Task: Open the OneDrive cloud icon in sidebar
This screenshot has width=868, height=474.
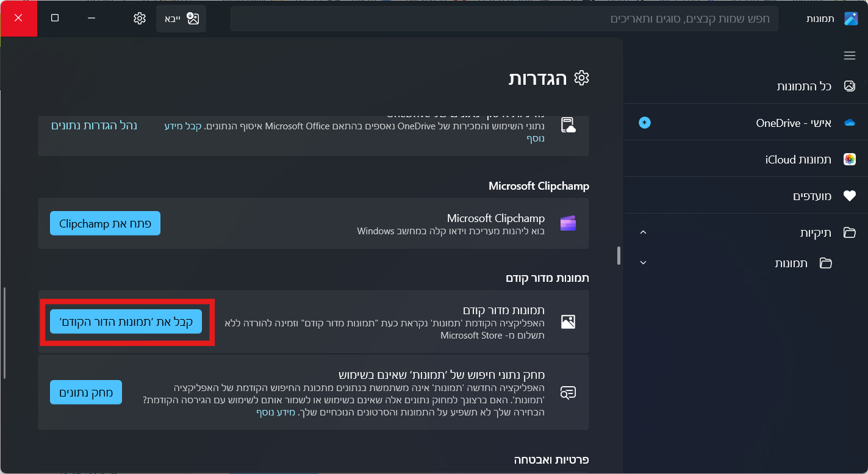Action: (849, 123)
